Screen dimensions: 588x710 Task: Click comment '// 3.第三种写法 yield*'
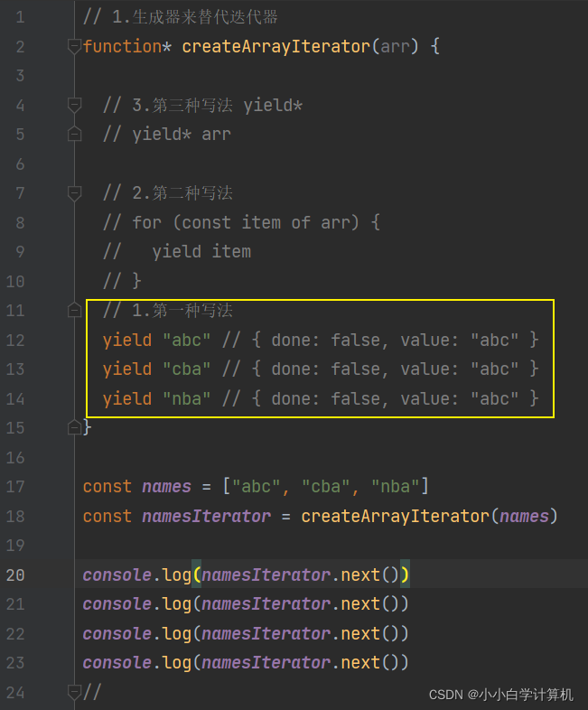[x=203, y=105]
